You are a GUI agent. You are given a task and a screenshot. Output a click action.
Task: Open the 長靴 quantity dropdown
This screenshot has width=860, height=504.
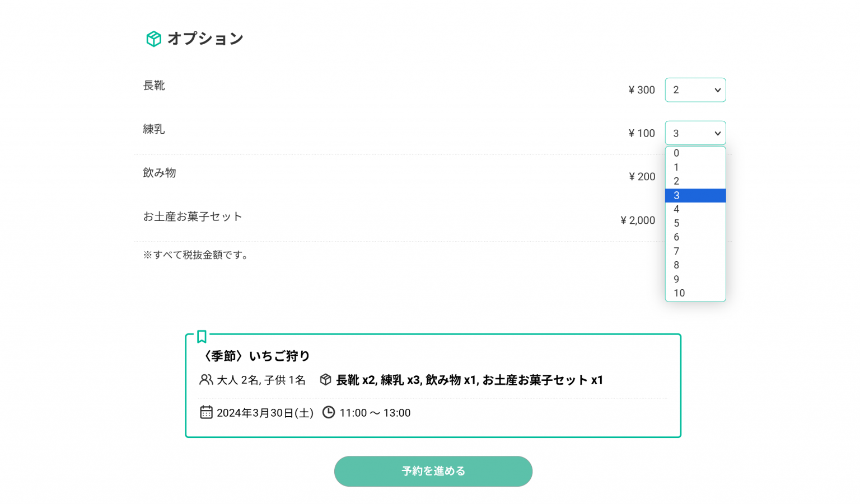[695, 90]
